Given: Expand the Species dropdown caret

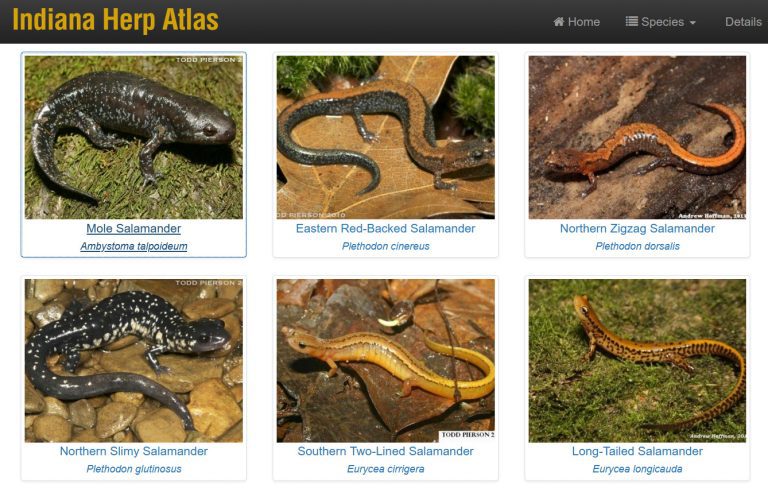Looking at the screenshot, I should coord(693,23).
